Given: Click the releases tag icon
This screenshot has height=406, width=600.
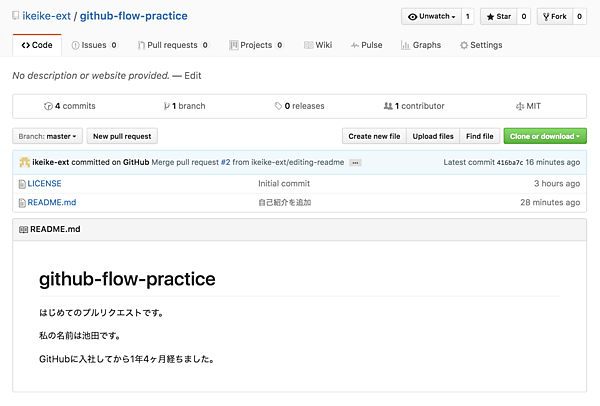Looking at the screenshot, I should (278, 106).
